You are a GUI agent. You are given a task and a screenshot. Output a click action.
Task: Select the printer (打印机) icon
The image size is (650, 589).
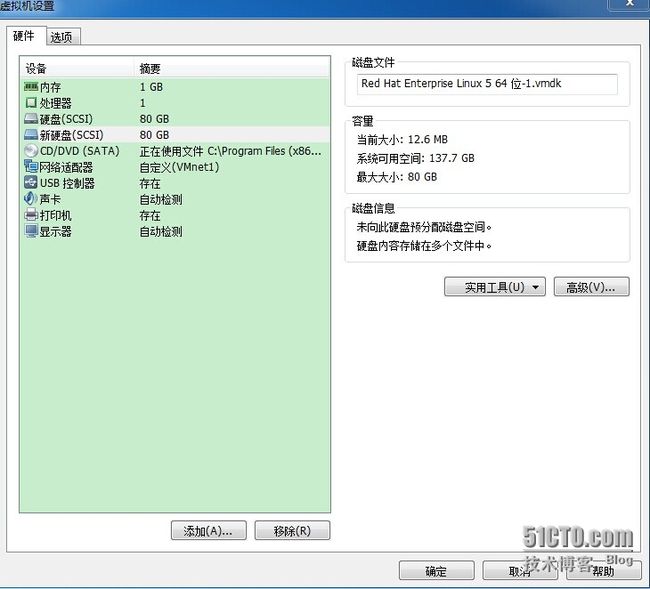[x=31, y=215]
